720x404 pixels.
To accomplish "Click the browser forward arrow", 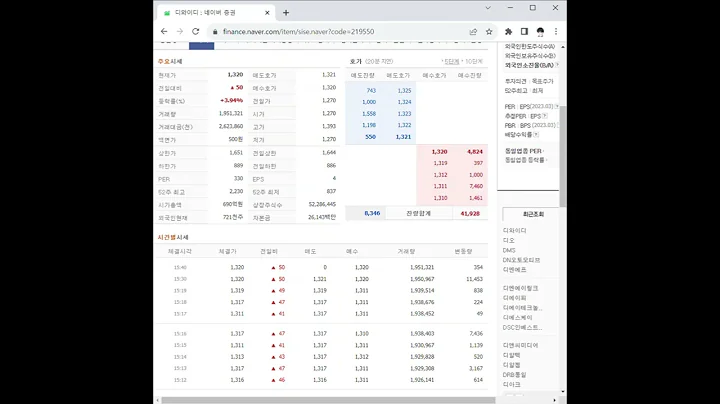I will (180, 31).
